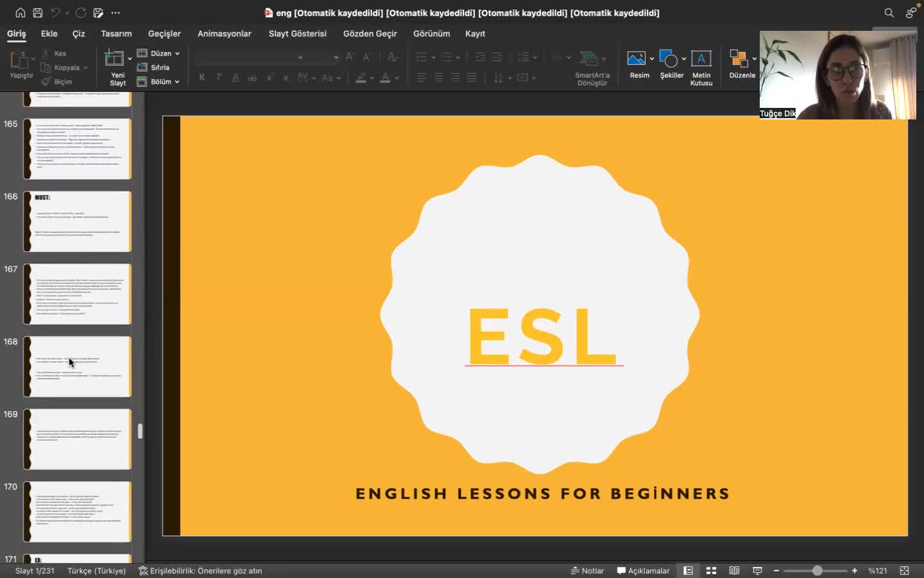Switch to slide sorter view

711,570
